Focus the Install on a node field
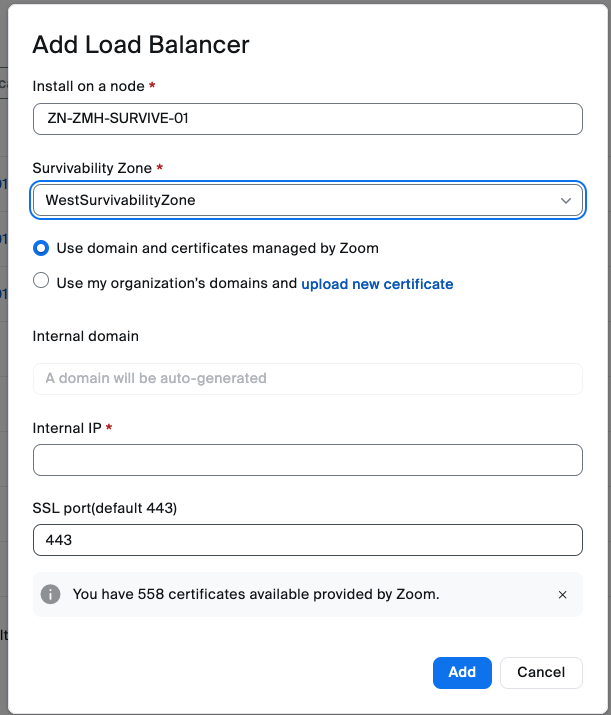Viewport: 611px width, 715px height. [307, 118]
